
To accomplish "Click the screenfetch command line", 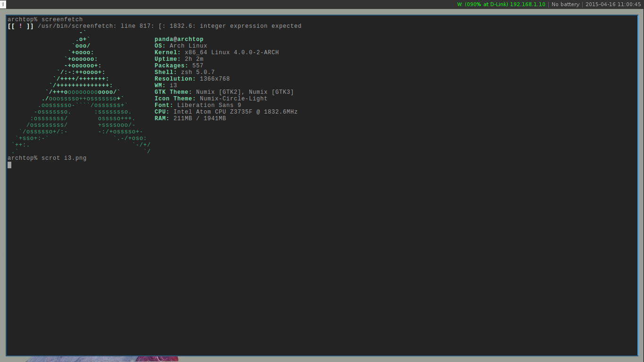I will coord(45,19).
